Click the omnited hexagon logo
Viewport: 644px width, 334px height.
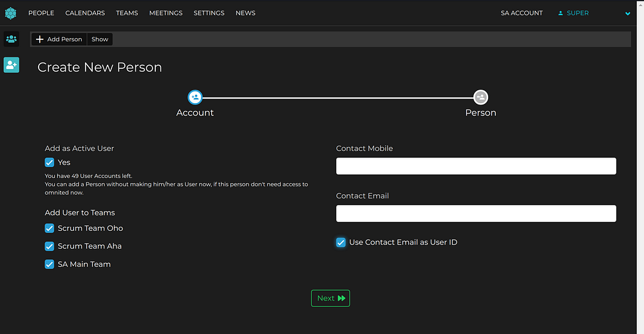[x=11, y=13]
